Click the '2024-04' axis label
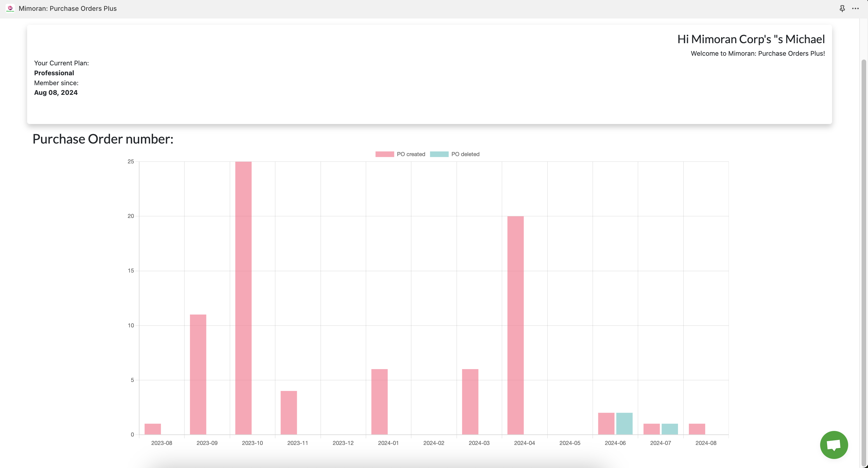Viewport: 868px width, 468px height. click(524, 443)
